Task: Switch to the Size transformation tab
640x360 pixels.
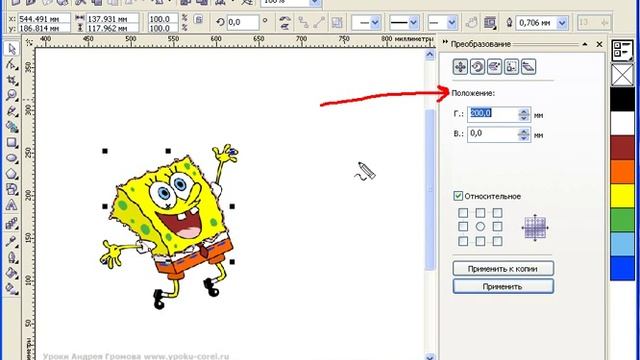Action: tap(511, 67)
